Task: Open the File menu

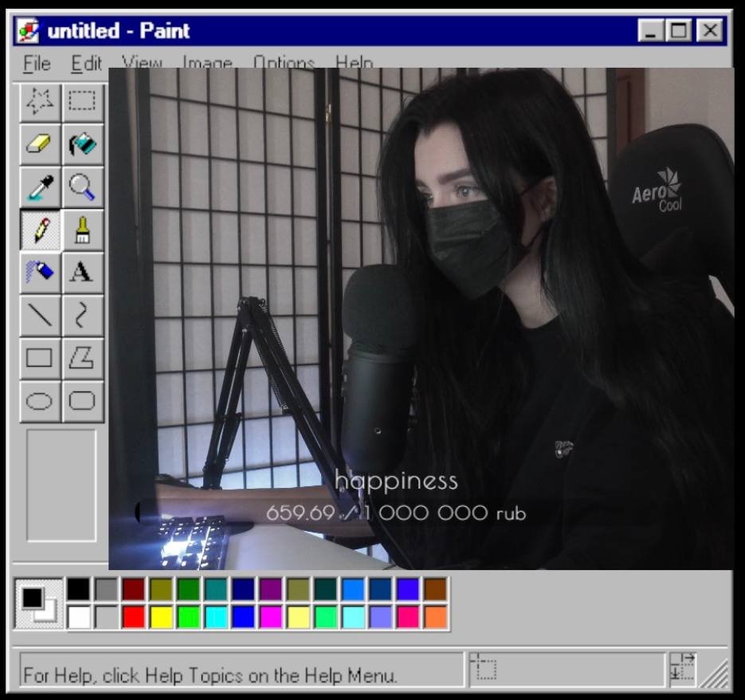Action: (x=37, y=63)
